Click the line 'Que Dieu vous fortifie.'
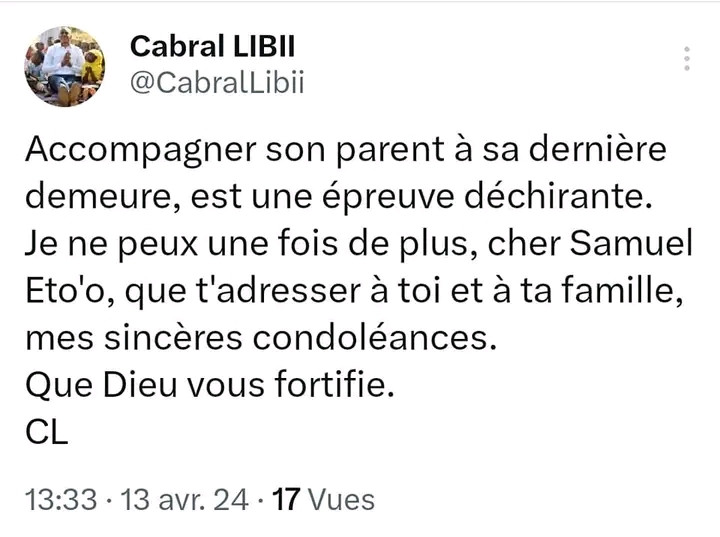The height and width of the screenshot is (537, 720). [x=210, y=384]
